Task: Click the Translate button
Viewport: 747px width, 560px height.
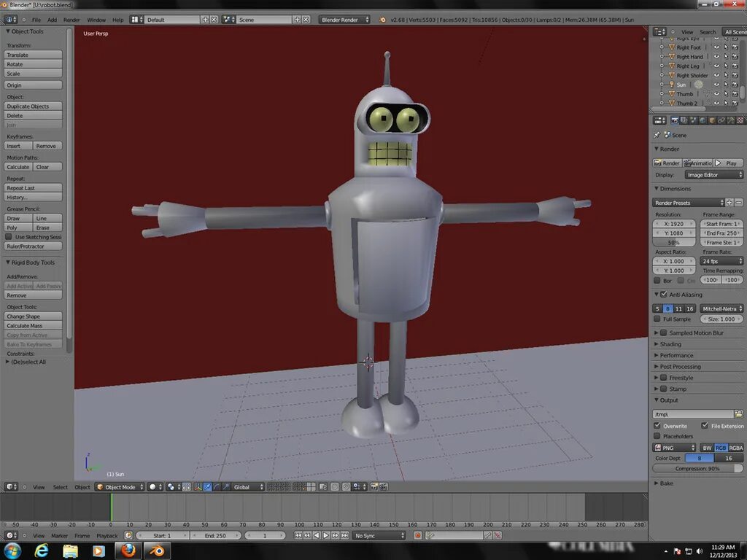Action: (x=33, y=55)
